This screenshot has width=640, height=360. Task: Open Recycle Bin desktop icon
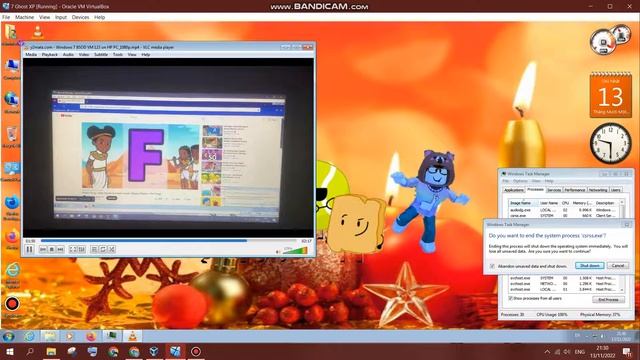tap(11, 136)
